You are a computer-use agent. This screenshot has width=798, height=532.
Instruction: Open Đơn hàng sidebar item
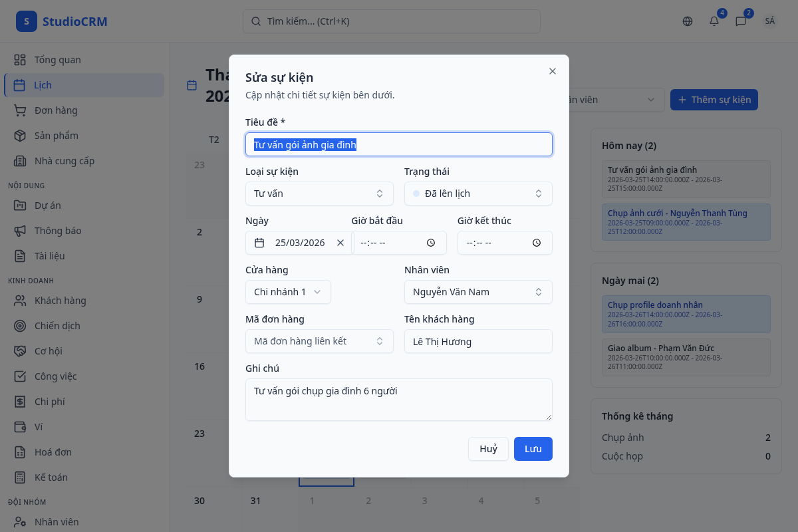point(56,110)
